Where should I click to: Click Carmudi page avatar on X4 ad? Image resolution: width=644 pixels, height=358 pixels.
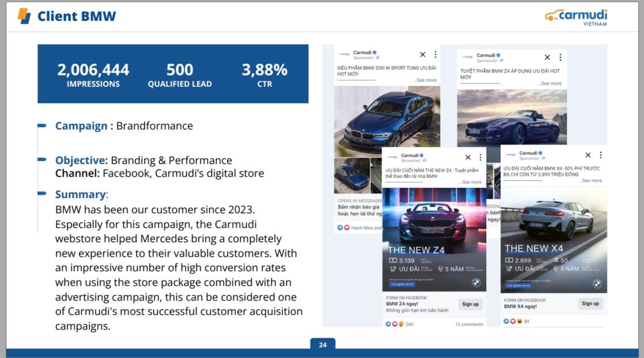point(510,155)
